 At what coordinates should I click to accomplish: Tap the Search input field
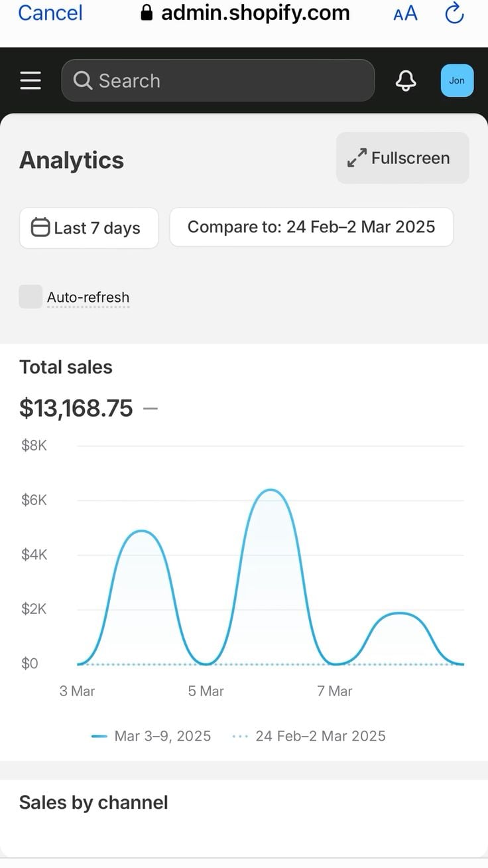(218, 80)
